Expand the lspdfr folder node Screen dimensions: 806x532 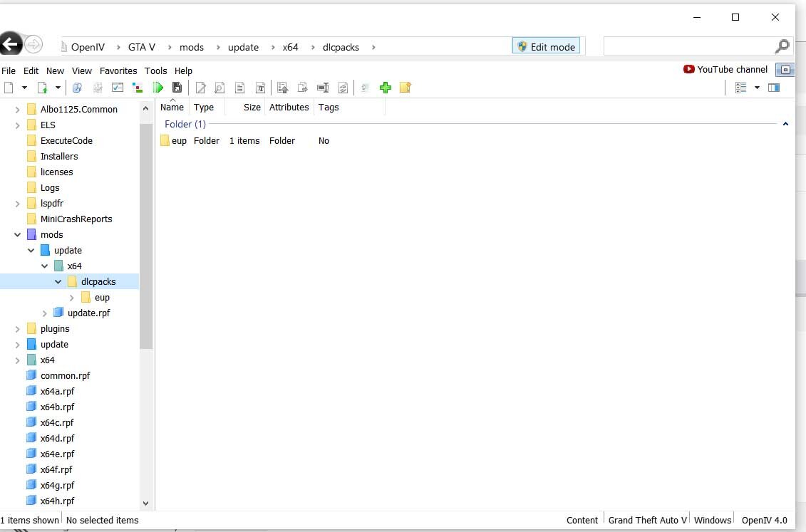(x=18, y=204)
